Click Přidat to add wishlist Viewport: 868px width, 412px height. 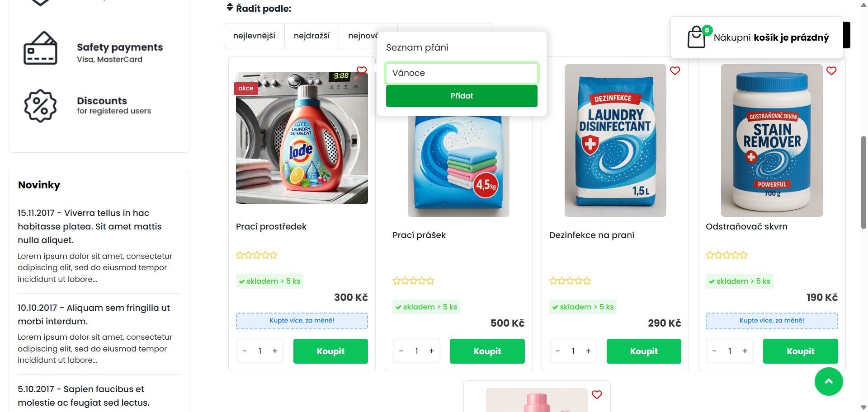tap(462, 96)
